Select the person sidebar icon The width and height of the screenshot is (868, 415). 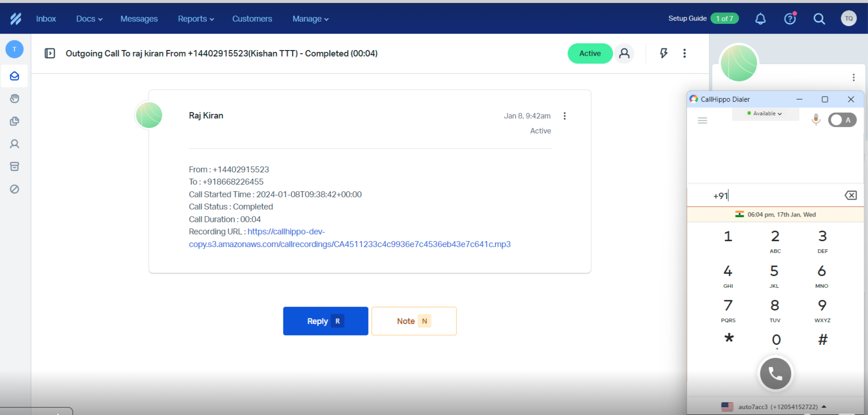pos(14,144)
